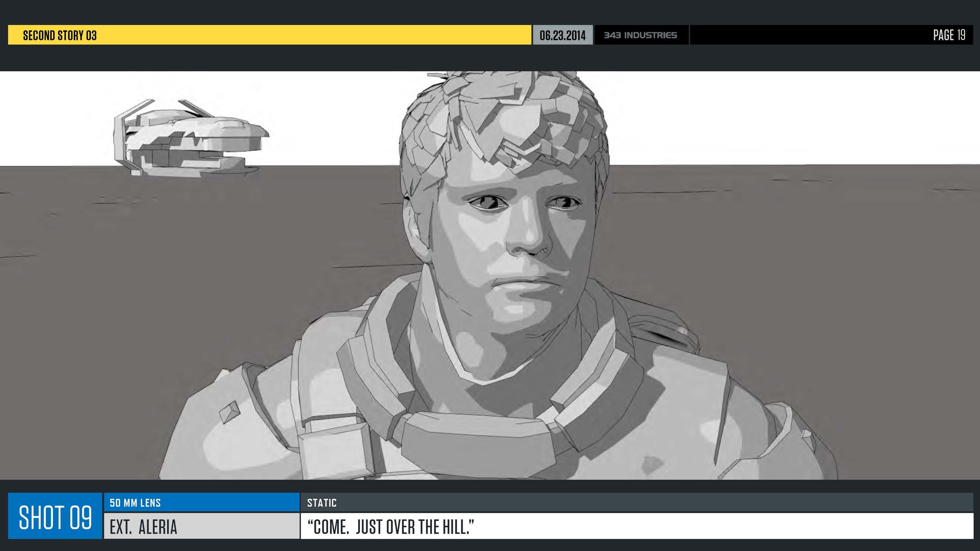Viewport: 980px width, 551px height.
Task: Click the "50 MM LENS" label
Action: (135, 503)
